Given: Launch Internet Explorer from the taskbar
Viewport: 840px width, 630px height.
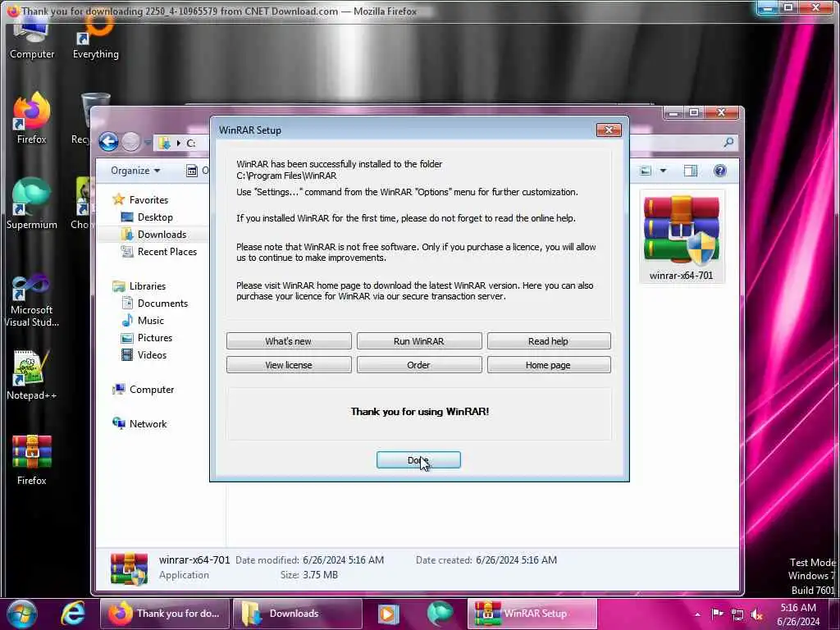Looking at the screenshot, I should tap(73, 614).
